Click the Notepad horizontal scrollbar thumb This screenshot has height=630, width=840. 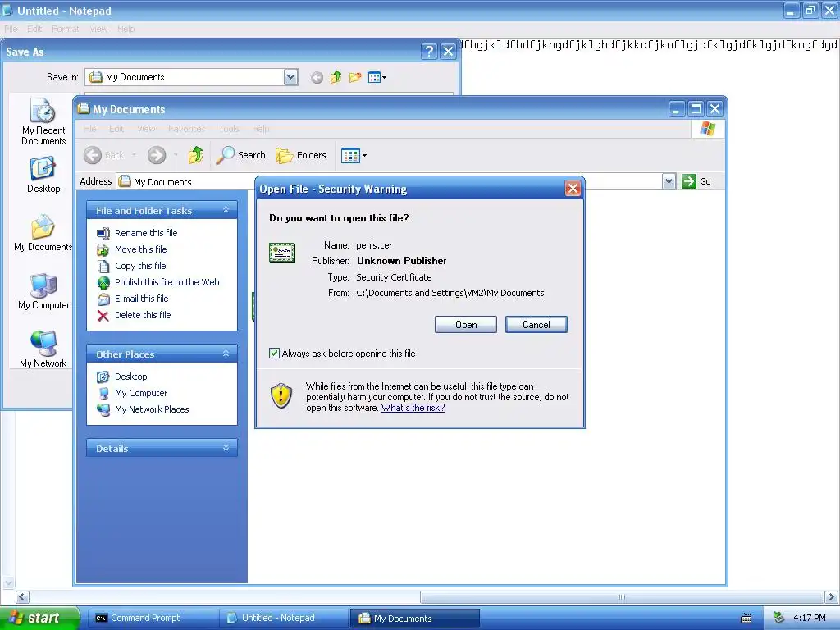point(622,597)
